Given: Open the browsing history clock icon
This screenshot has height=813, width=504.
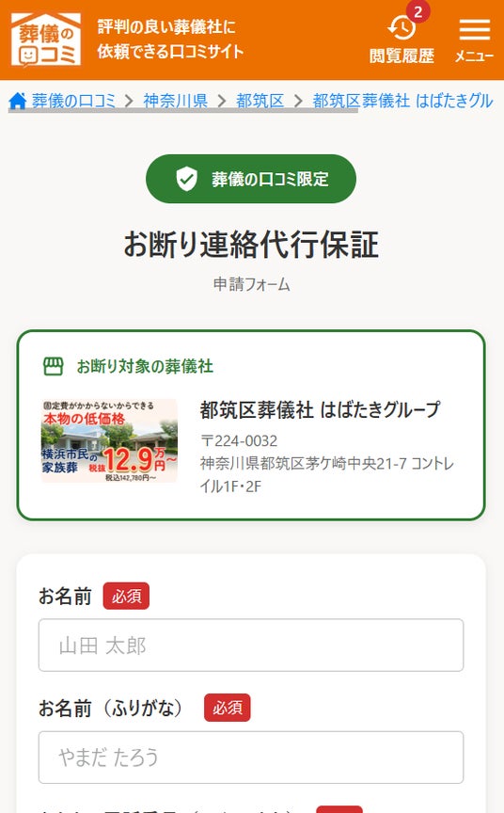Looking at the screenshot, I should coord(402,28).
